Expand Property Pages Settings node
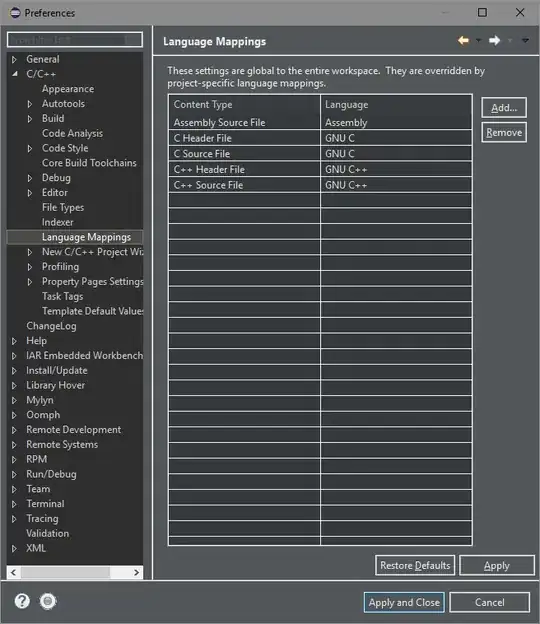Screen dimensions: 540x624 coord(30,282)
